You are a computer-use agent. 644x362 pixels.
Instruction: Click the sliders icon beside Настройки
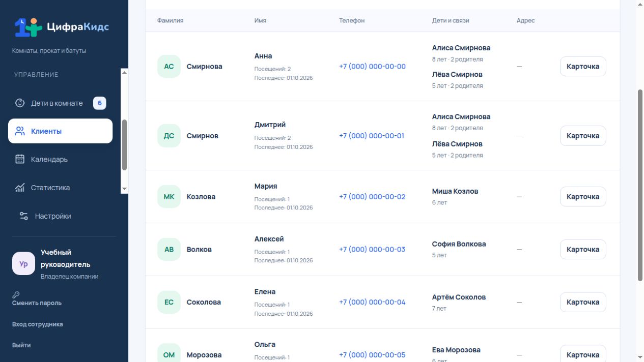(x=24, y=216)
